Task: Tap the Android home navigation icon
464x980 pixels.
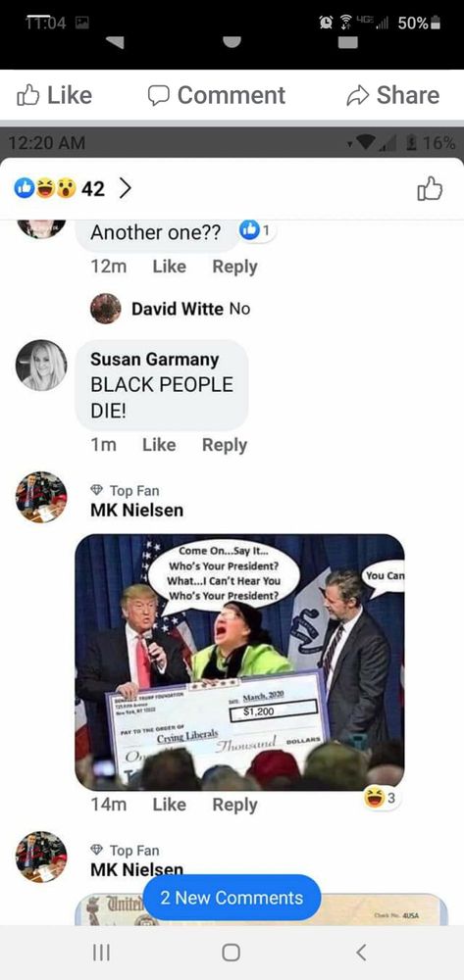Action: click(232, 953)
